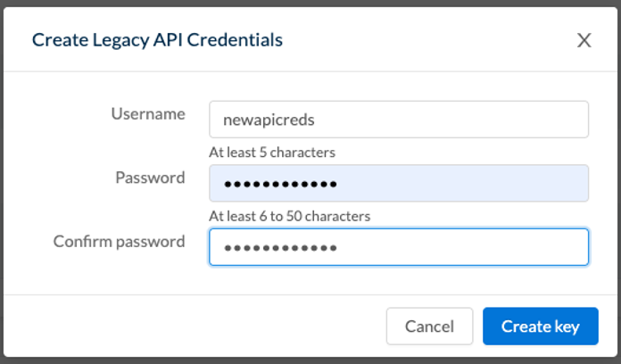
Task: Place cursor in masked Confirm password dots
Action: (280, 248)
